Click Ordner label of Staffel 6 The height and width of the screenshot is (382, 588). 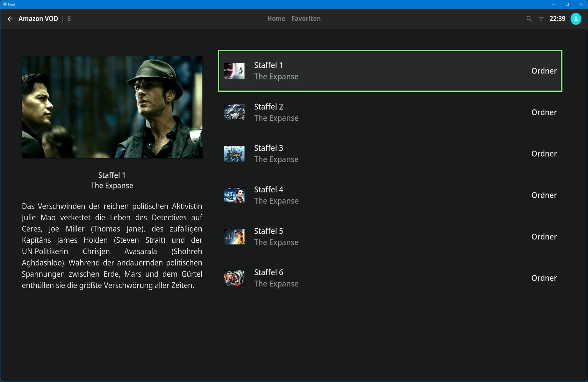544,278
